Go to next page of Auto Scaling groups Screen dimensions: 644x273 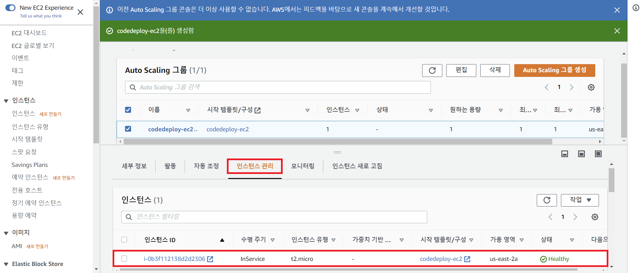[x=571, y=87]
